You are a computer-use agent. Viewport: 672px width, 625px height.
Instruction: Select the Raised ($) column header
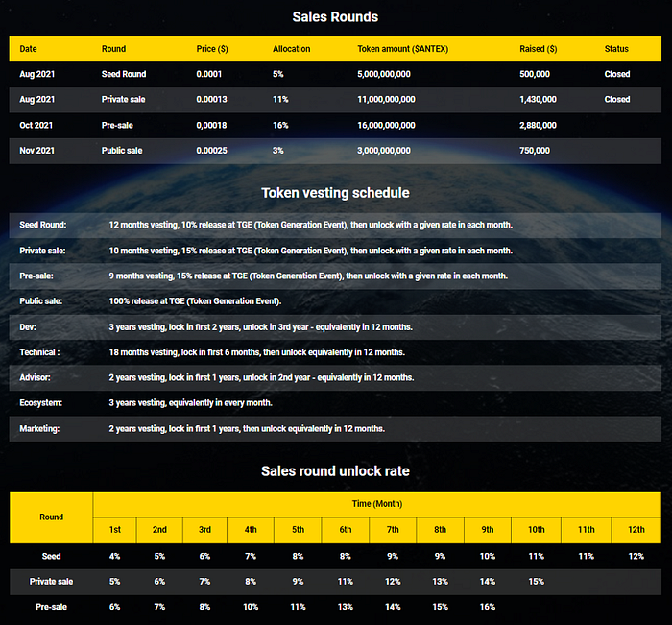pyautogui.click(x=539, y=49)
